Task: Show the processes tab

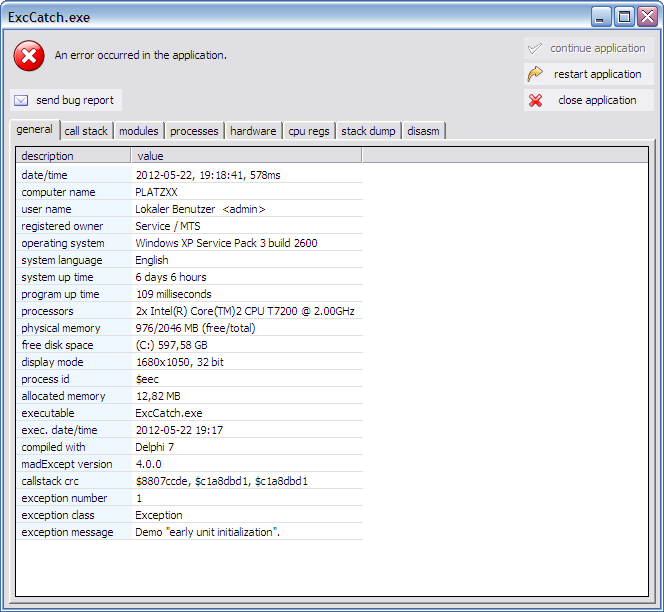Action: coord(194,131)
